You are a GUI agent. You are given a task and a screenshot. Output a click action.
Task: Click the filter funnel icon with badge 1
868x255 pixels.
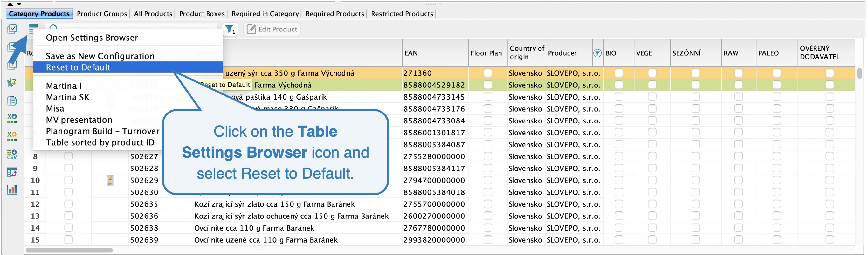pos(230,30)
